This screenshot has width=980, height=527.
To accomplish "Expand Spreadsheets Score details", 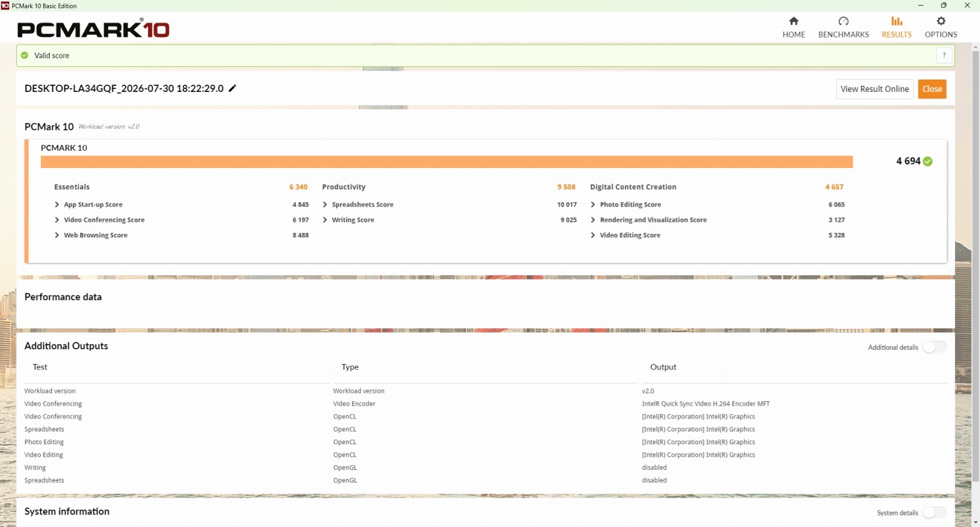I will click(x=325, y=205).
